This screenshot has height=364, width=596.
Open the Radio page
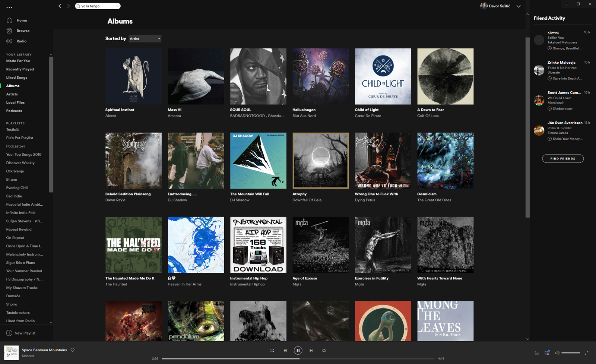tap(21, 41)
